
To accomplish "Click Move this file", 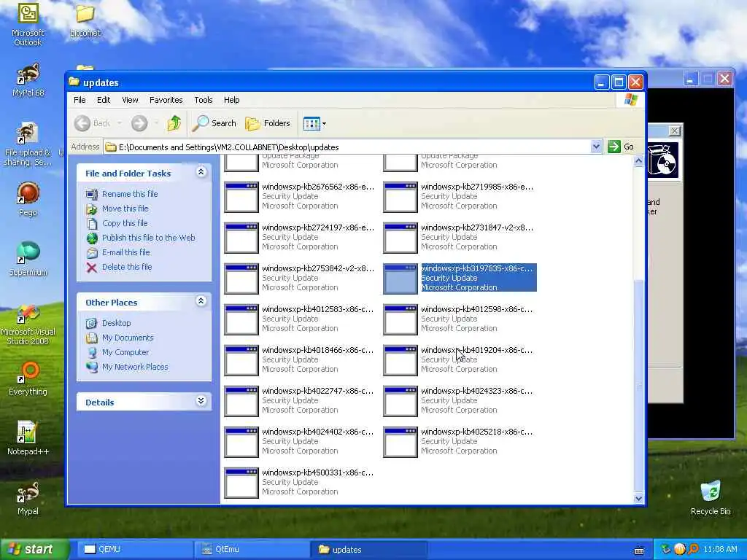I will (125, 209).
